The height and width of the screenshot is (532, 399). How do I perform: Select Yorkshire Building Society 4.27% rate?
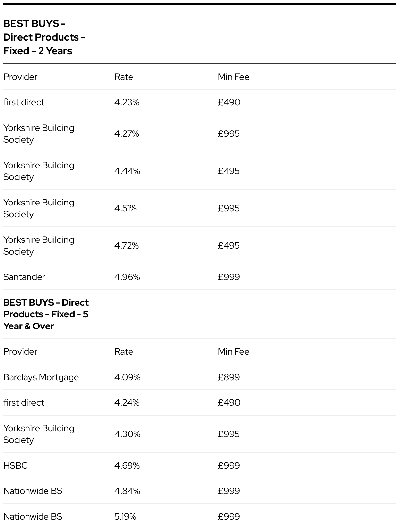coord(127,134)
